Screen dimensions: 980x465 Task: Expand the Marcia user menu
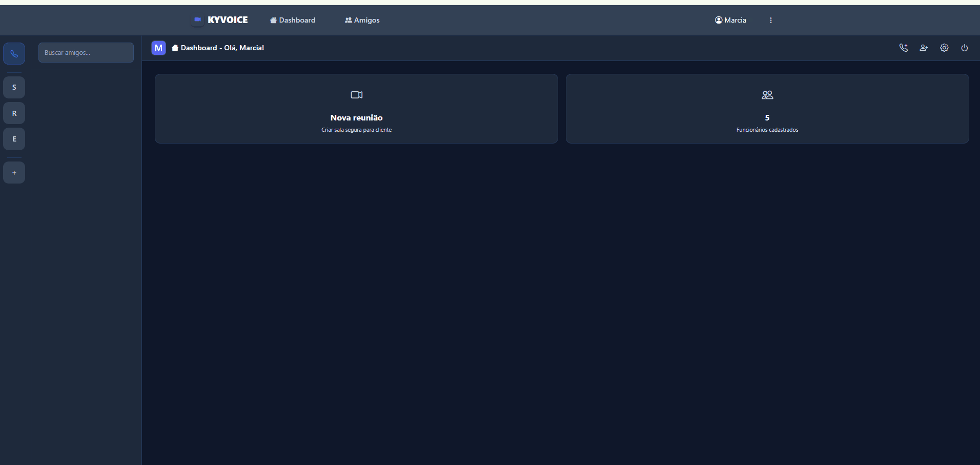click(730, 20)
